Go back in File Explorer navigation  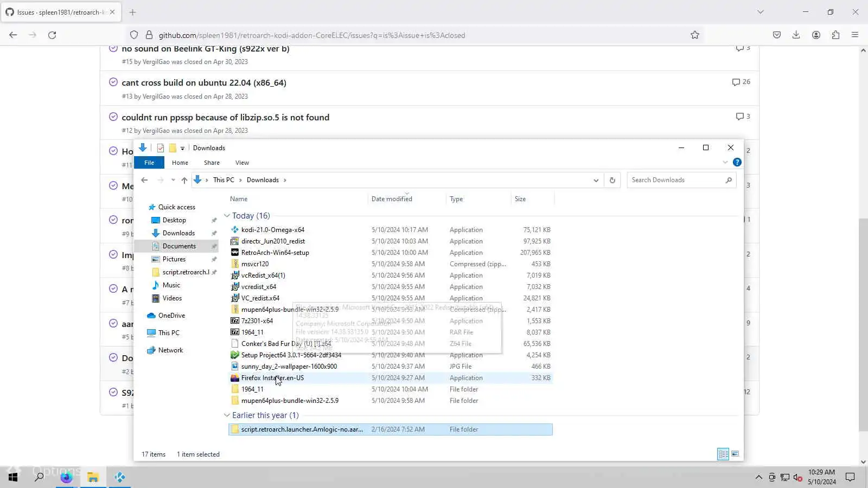click(144, 180)
